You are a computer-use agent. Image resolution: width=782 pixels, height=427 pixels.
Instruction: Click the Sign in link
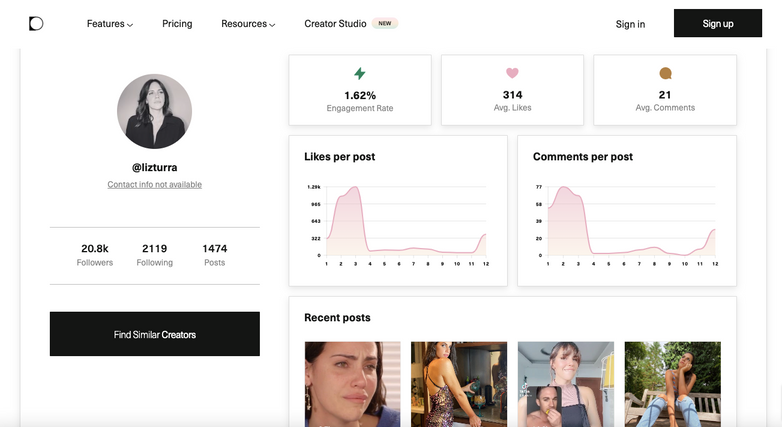point(630,24)
